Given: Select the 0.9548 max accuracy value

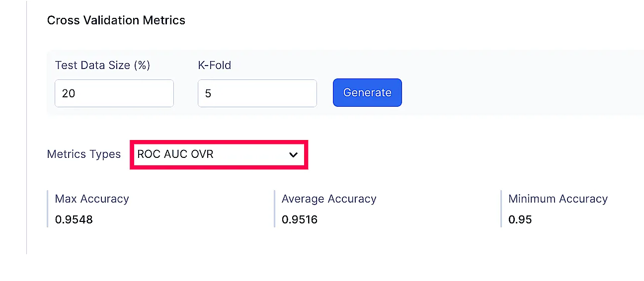Looking at the screenshot, I should pos(74,219).
